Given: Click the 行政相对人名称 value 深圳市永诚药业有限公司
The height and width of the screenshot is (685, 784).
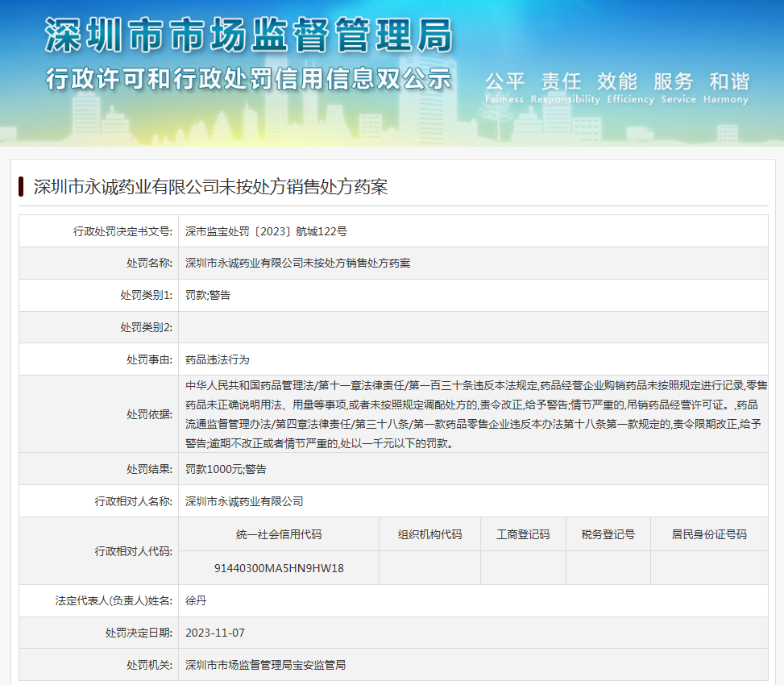Looking at the screenshot, I should click(x=244, y=501).
